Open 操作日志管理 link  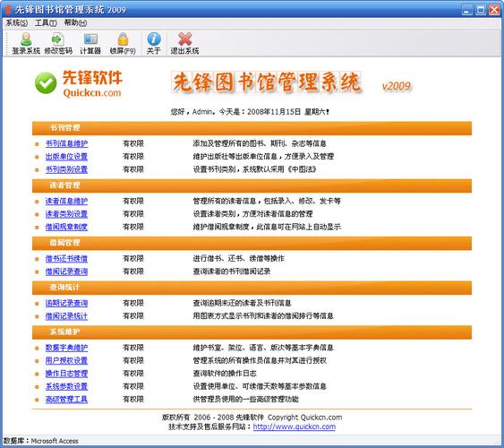[x=66, y=374]
